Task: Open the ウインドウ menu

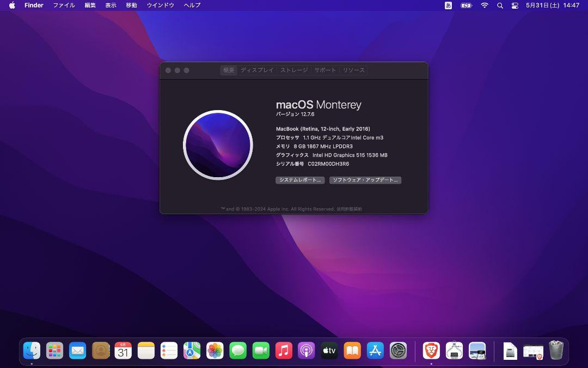Action: click(x=161, y=5)
